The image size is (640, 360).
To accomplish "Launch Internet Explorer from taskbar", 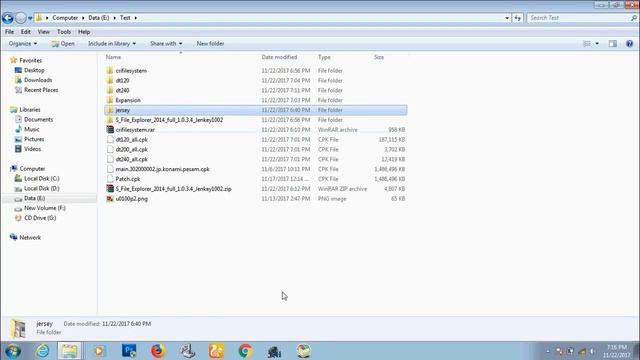I will tap(42, 351).
